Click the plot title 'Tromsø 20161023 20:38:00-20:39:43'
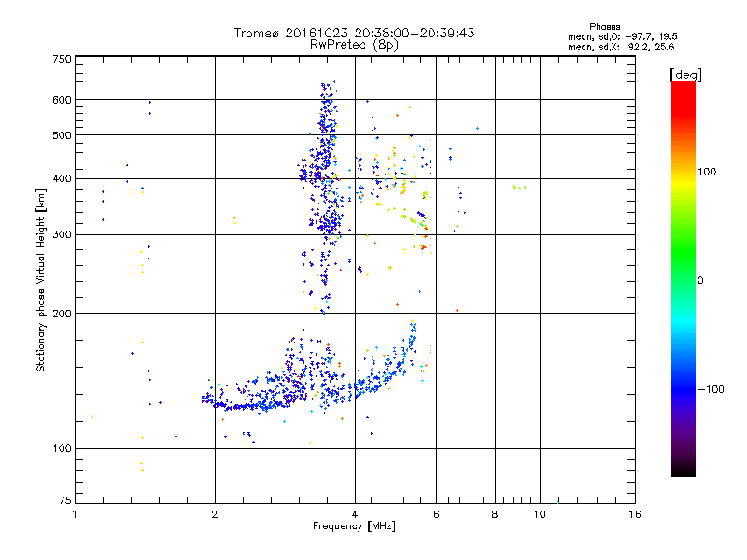This screenshot has width=747, height=560. coord(354,33)
